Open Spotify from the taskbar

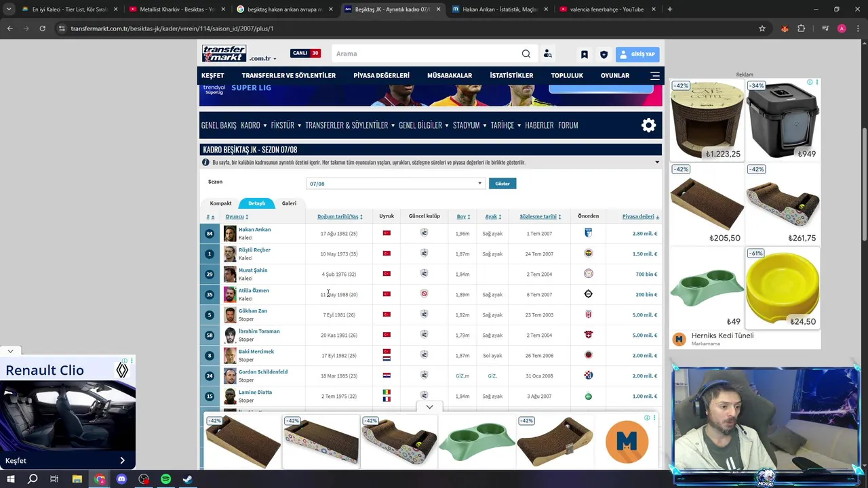coord(166,479)
